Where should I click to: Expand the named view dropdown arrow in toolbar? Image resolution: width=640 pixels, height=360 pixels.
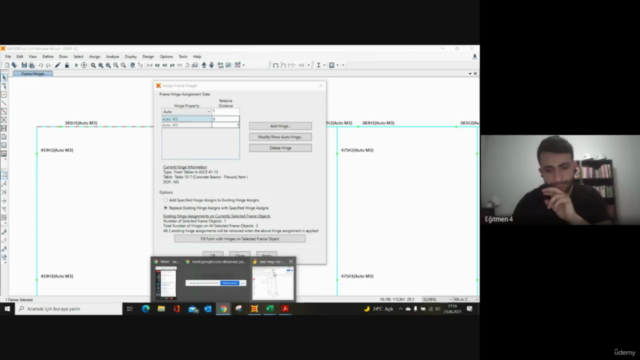[309, 65]
